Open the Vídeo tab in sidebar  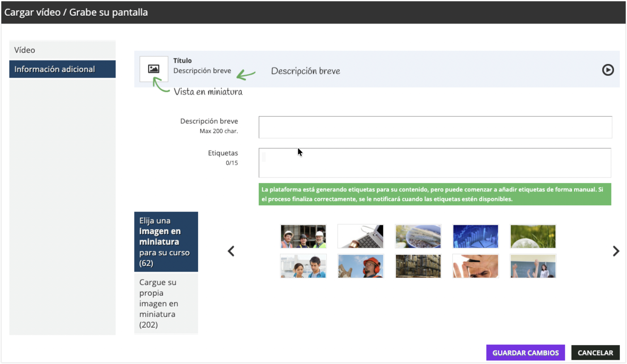62,50
